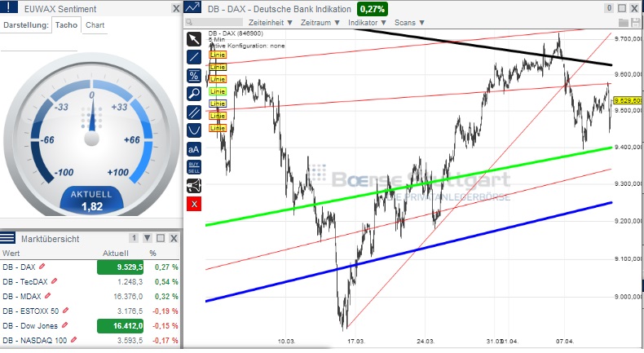Select the DB - TecDAX row
The image size is (644, 353).
click(x=90, y=281)
